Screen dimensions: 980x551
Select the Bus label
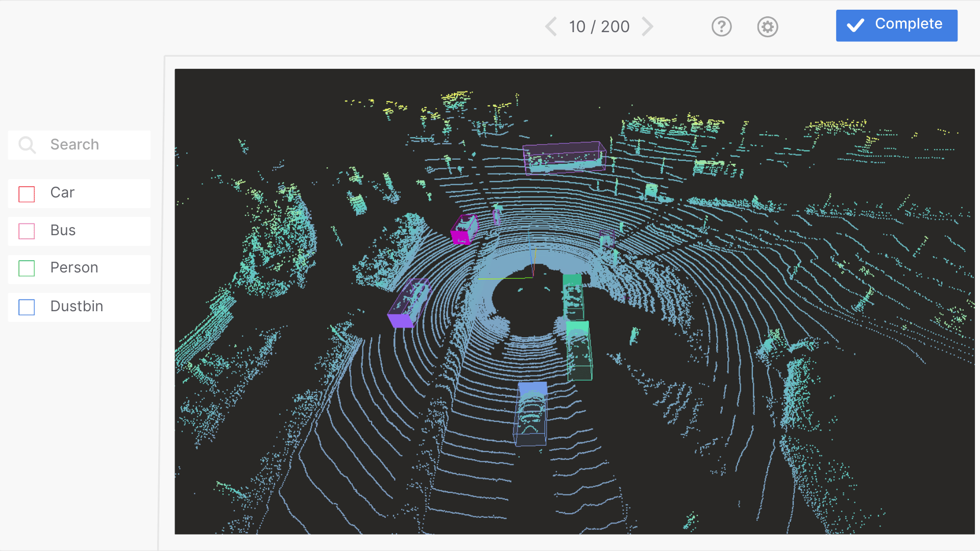coord(63,231)
